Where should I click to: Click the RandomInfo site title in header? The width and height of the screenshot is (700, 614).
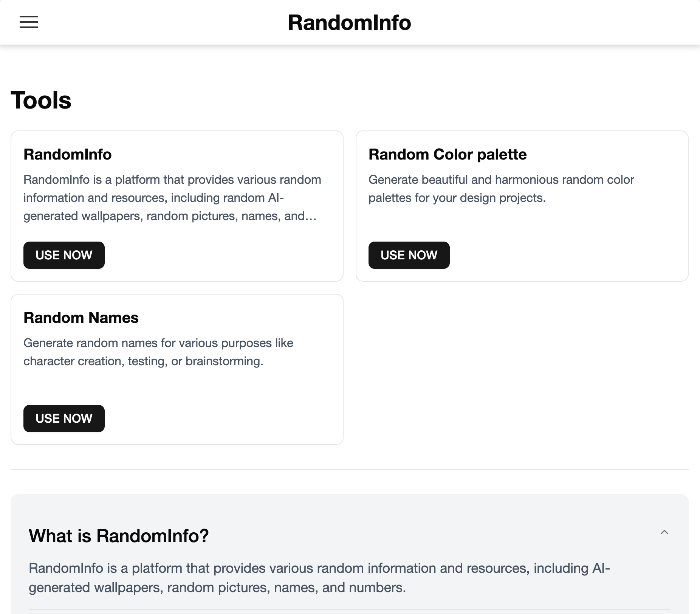click(x=349, y=23)
